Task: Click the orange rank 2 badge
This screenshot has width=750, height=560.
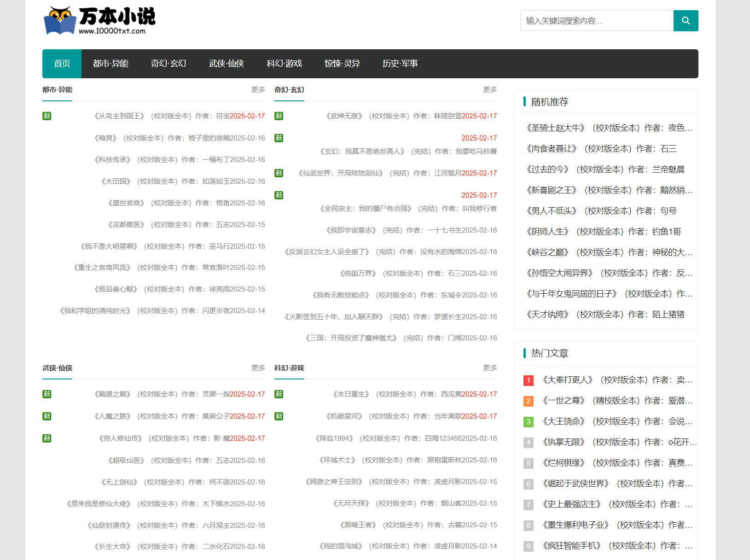Action: (529, 401)
